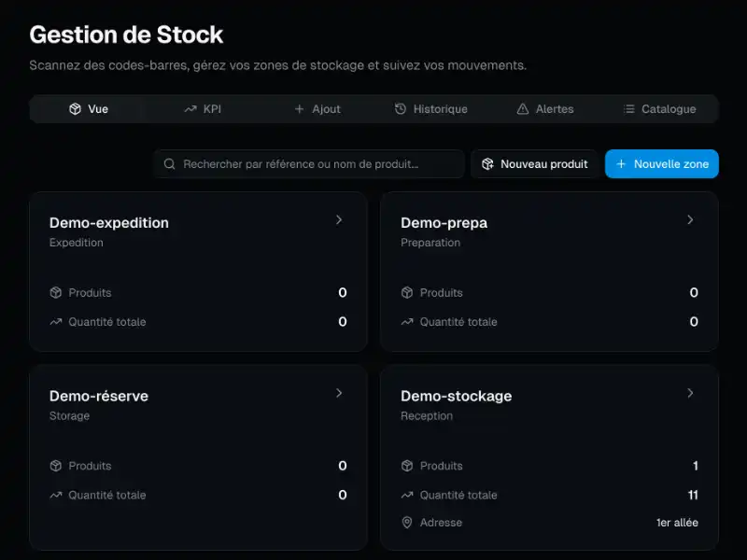The image size is (747, 560).
Task: Click the package icon on Nouveau produit
Action: click(487, 164)
